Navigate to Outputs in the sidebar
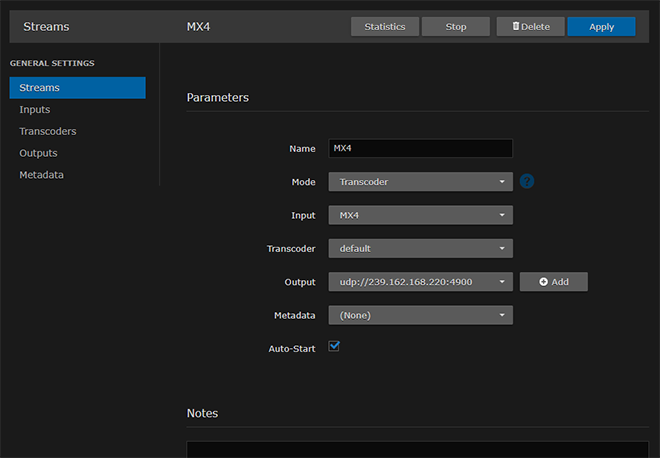 pyautogui.click(x=38, y=153)
